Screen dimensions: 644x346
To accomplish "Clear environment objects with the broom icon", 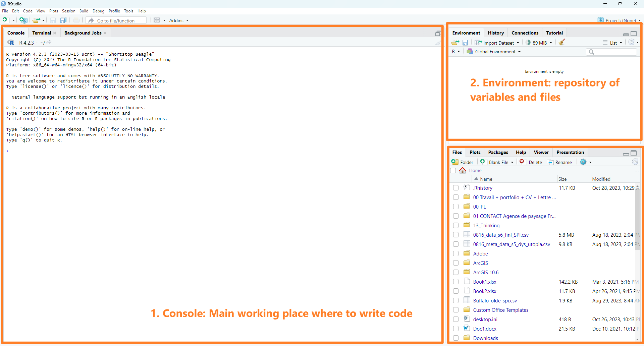I will click(562, 42).
